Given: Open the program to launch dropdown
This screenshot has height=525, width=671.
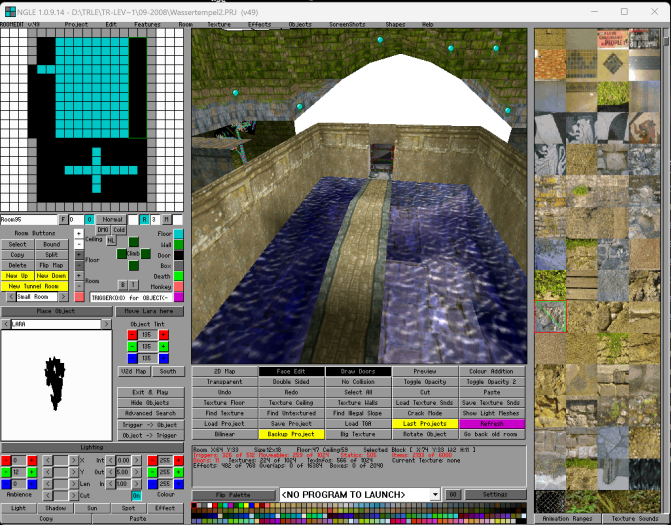Looking at the screenshot, I should click(x=435, y=495).
